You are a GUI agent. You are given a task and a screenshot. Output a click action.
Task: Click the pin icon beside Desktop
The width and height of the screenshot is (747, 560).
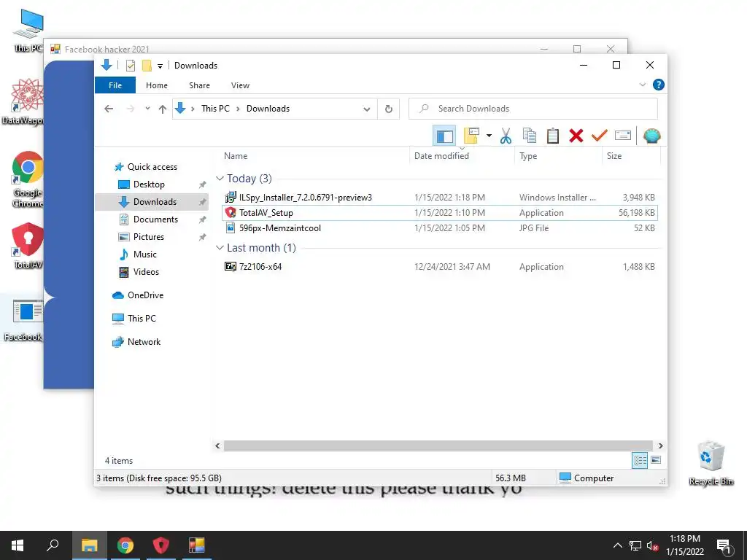[203, 184]
